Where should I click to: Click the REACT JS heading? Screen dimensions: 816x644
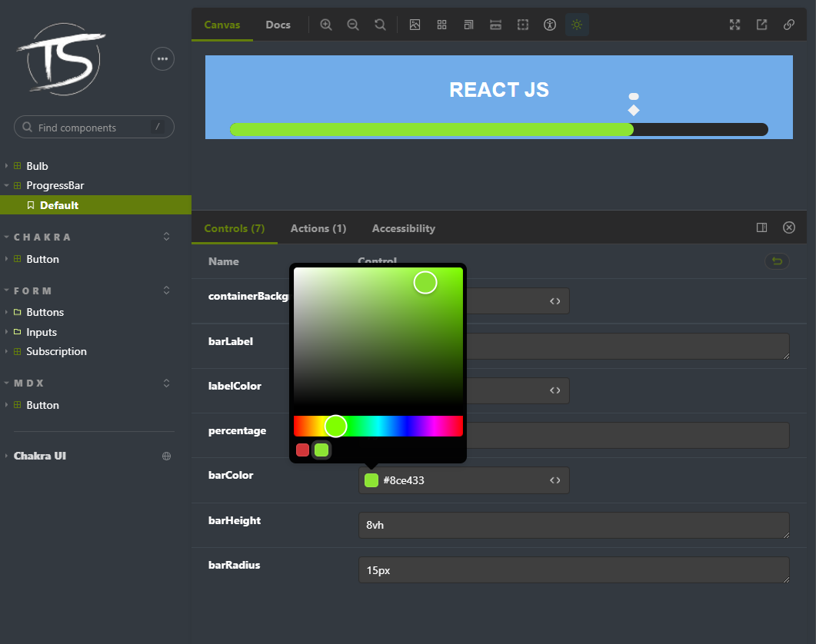tap(499, 89)
